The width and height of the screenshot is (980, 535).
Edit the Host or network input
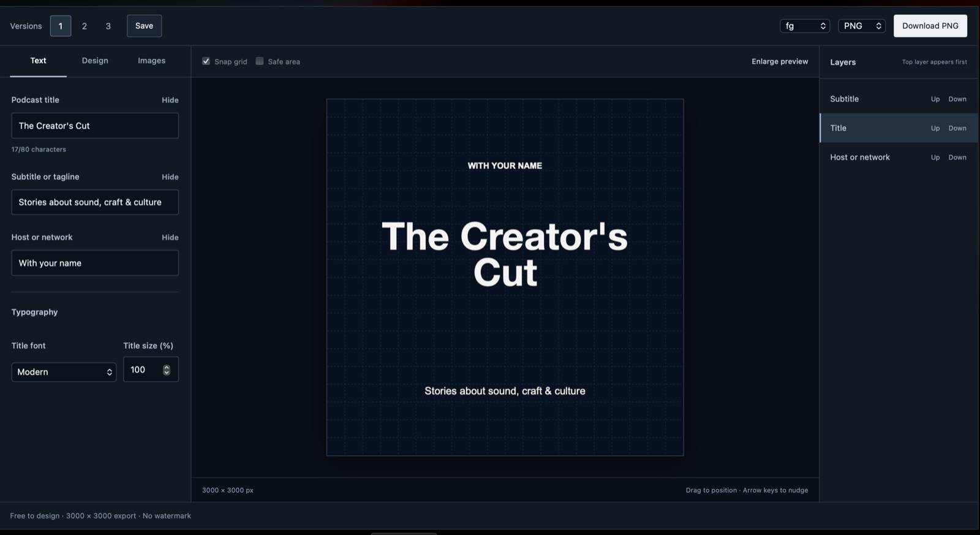pos(95,263)
